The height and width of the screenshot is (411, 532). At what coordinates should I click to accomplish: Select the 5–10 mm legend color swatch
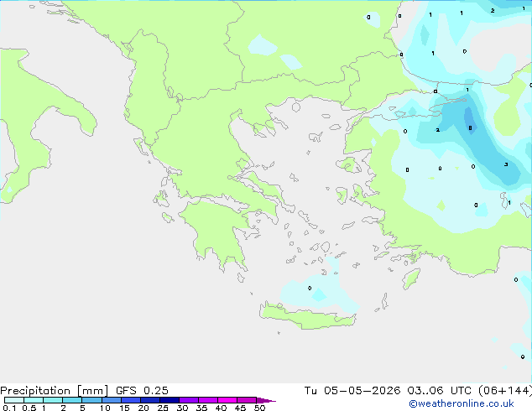91,400
